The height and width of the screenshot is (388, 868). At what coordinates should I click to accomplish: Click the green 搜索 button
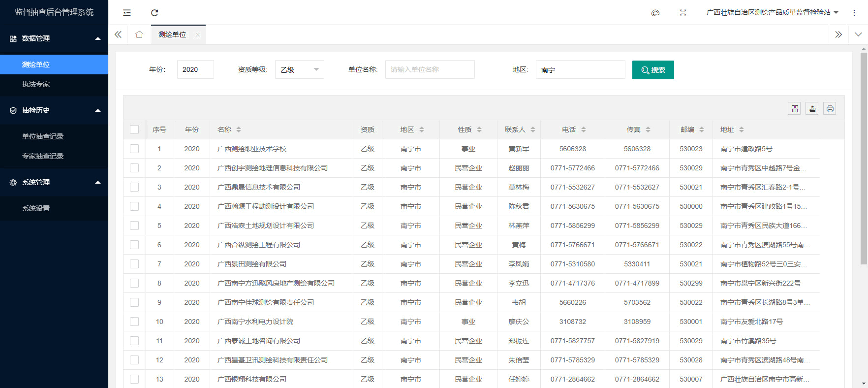pyautogui.click(x=653, y=70)
